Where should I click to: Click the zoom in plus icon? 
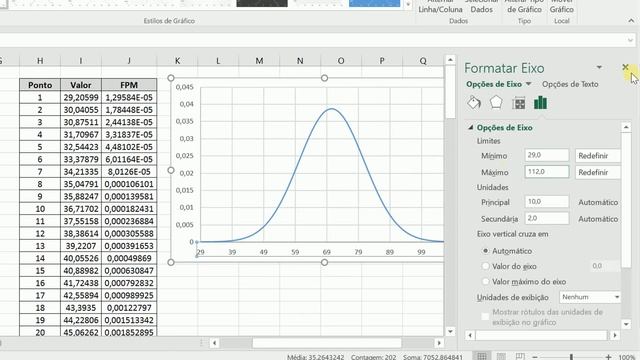[x=608, y=357]
